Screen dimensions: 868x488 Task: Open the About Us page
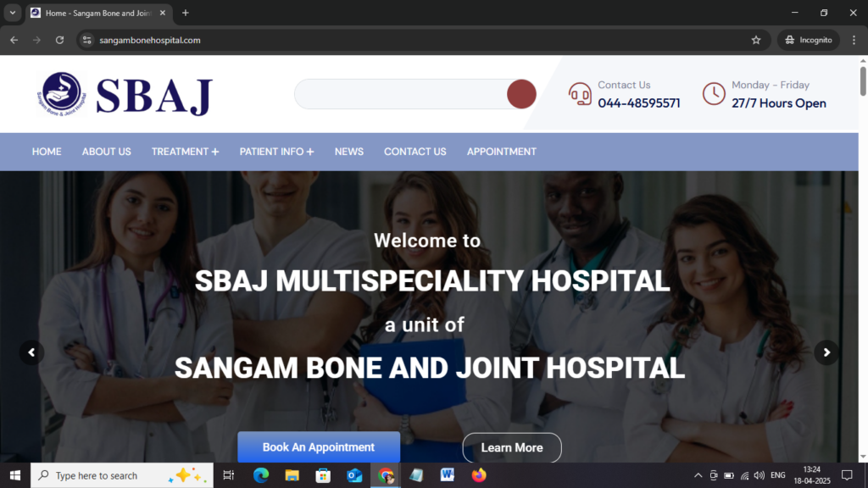[x=106, y=152]
